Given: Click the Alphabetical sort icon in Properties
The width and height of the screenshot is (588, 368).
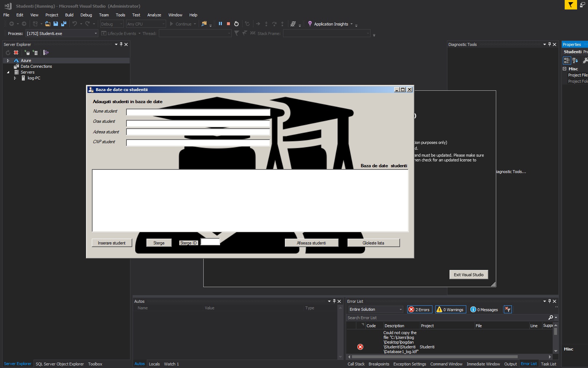Looking at the screenshot, I should pyautogui.click(x=575, y=60).
